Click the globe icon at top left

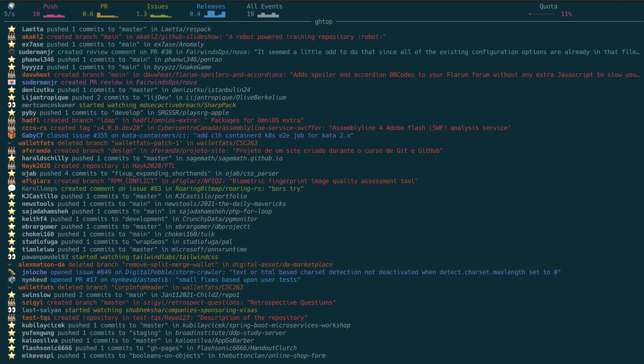click(x=12, y=6)
